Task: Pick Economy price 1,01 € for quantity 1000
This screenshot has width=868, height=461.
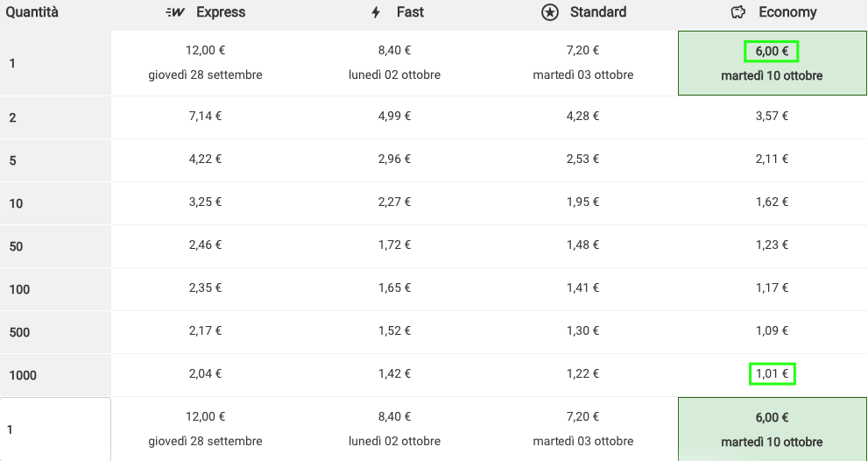Action: [773, 374]
